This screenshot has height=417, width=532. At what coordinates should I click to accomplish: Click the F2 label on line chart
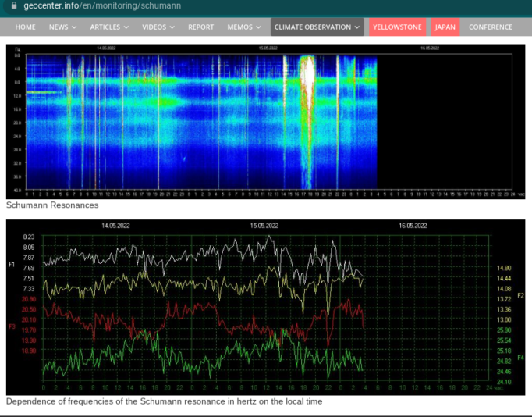520,295
